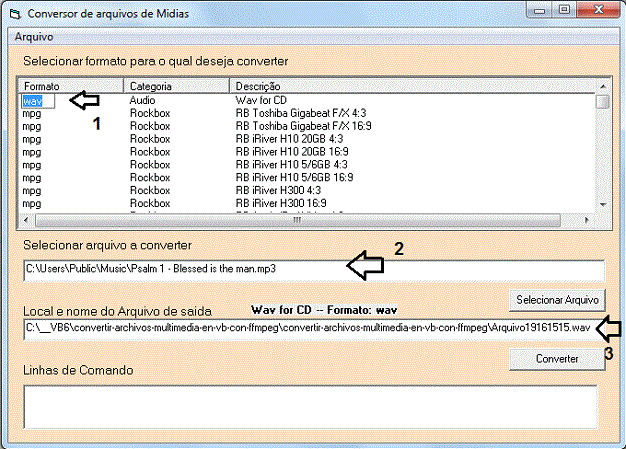
Task: Select RB iRiver H10 20GB 16:9 row
Action: pyautogui.click(x=307, y=152)
